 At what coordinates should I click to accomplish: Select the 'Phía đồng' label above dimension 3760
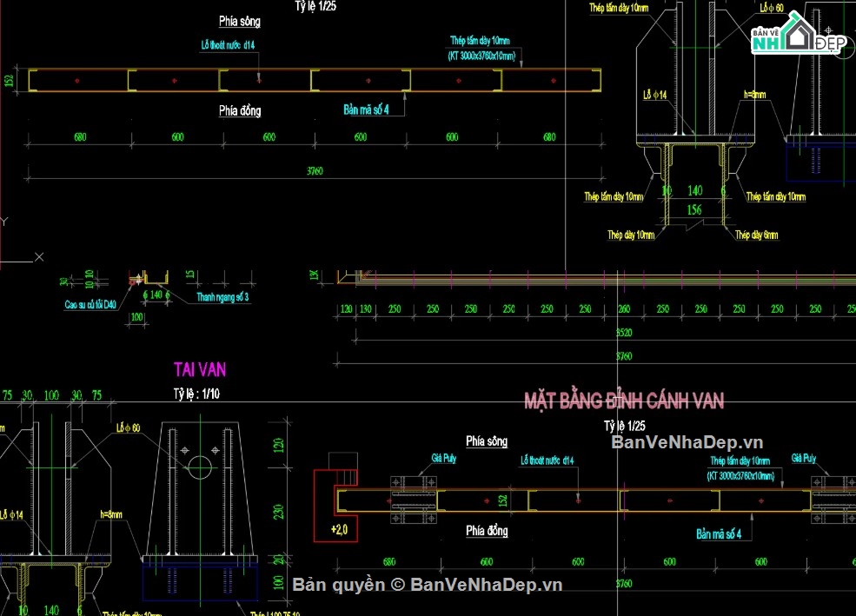pos(240,110)
